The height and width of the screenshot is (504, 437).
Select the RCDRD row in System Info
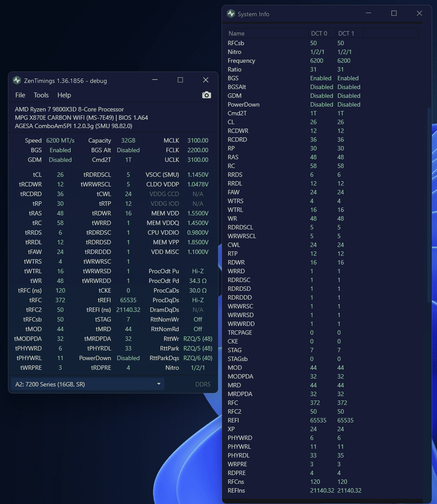(322, 139)
